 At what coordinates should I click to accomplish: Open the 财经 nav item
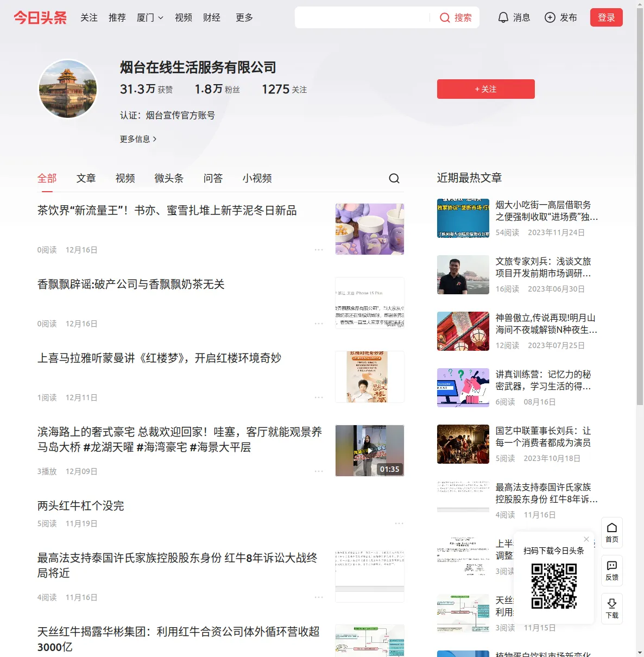pos(212,17)
